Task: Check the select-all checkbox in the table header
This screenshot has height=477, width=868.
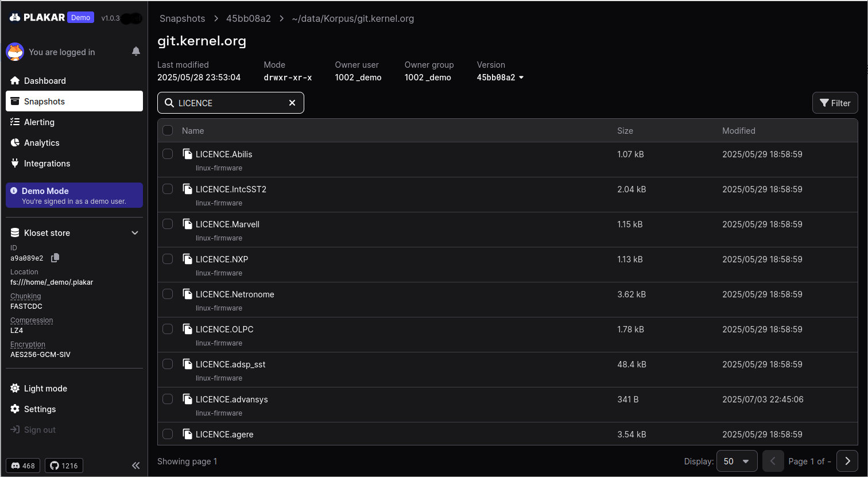Action: 168,130
